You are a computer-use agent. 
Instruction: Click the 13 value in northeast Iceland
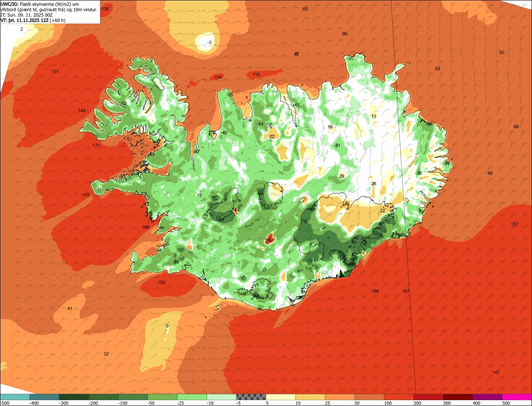pos(374,116)
